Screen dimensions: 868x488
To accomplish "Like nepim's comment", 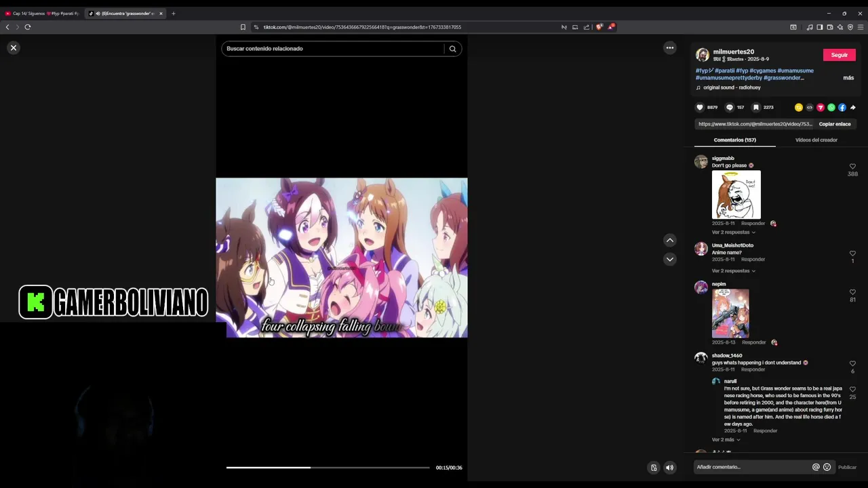I will pyautogui.click(x=852, y=292).
